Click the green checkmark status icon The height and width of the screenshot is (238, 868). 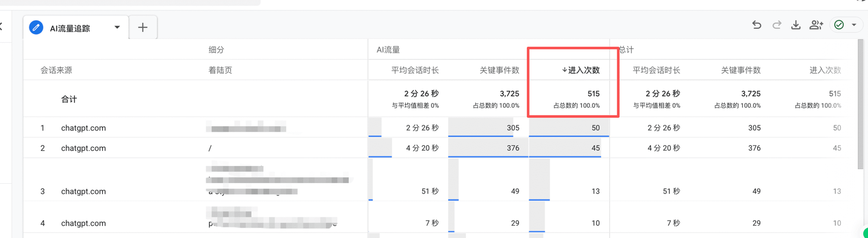[x=839, y=25]
